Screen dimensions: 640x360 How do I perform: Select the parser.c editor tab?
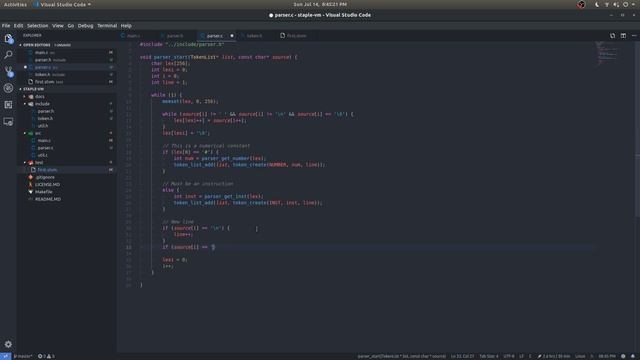[217, 36]
